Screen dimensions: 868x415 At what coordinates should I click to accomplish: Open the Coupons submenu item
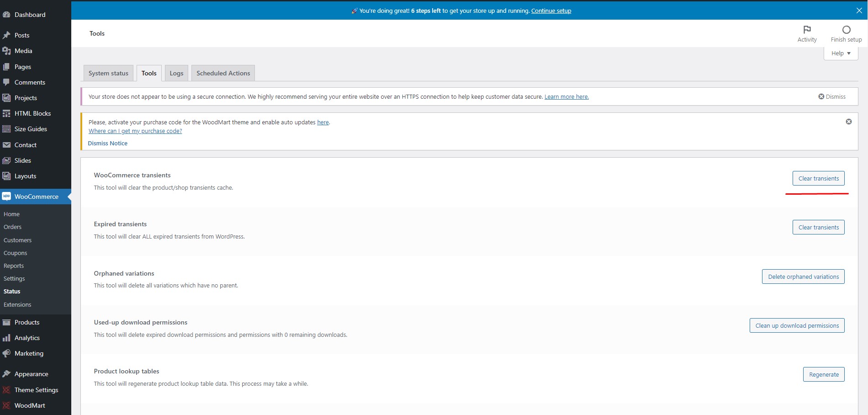[x=15, y=253]
